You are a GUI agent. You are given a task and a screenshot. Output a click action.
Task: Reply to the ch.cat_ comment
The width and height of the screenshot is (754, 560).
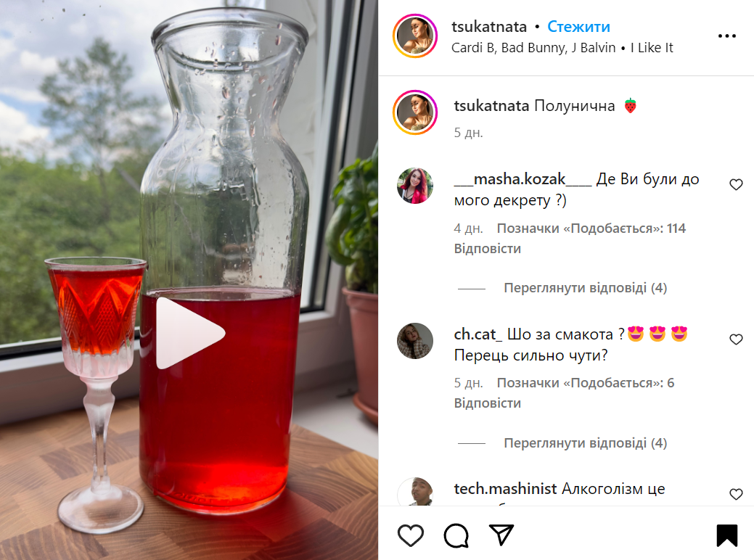[487, 403]
